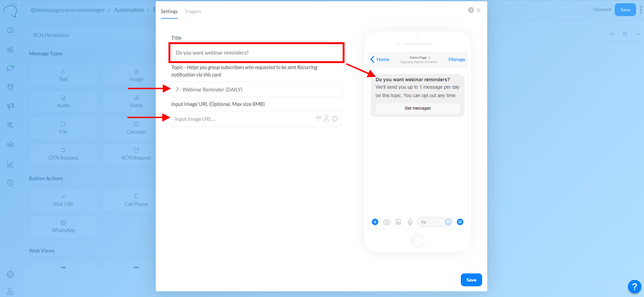Viewport: 644px width, 297px height.
Task: Insert emoji in image URL field
Action: 335,119
